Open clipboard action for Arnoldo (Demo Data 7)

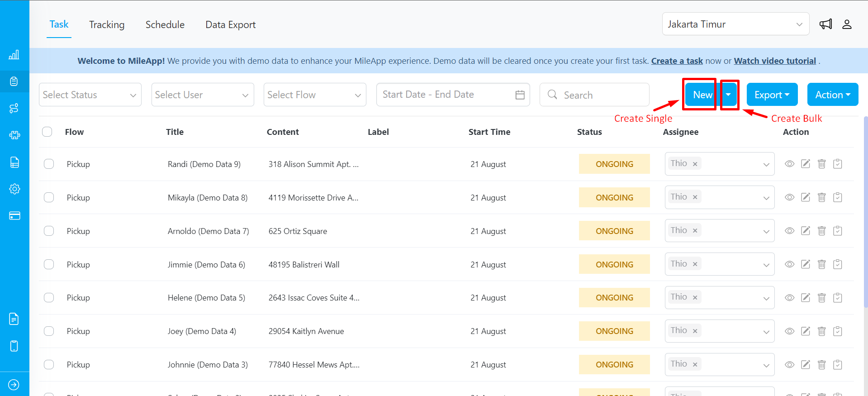pyautogui.click(x=838, y=231)
